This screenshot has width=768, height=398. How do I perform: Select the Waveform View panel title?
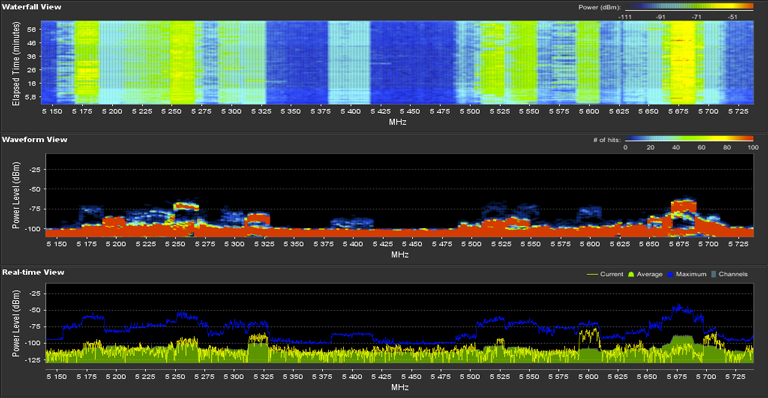coord(34,140)
